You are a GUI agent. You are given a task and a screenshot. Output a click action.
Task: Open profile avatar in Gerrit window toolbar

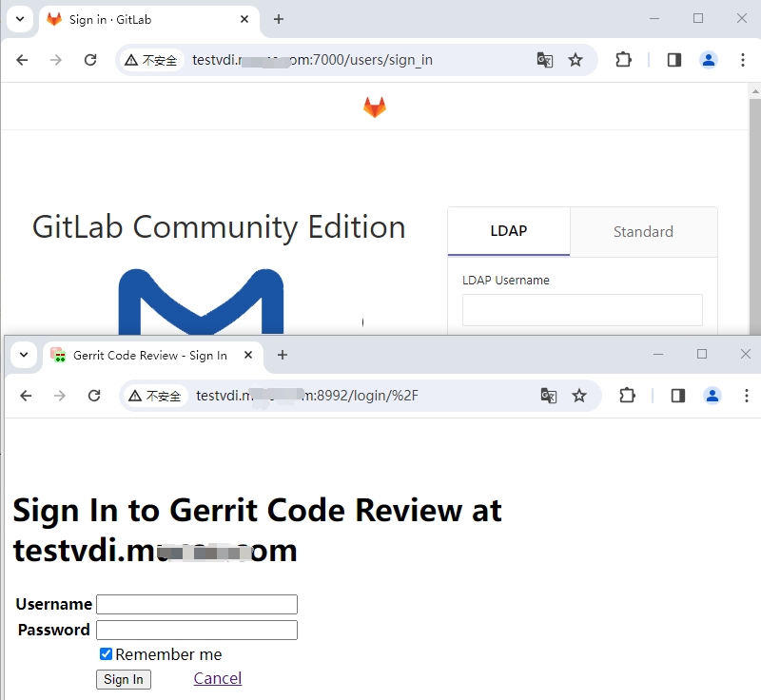coord(712,396)
